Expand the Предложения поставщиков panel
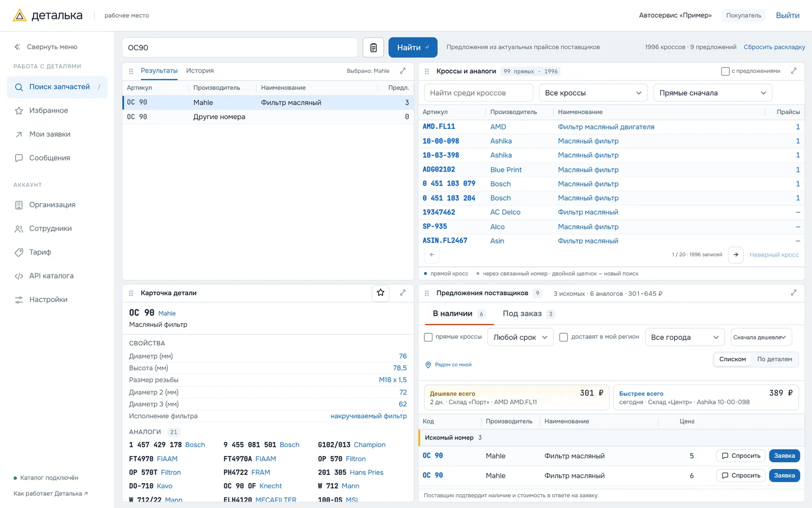Viewport: 812px width, 508px height. click(794, 293)
